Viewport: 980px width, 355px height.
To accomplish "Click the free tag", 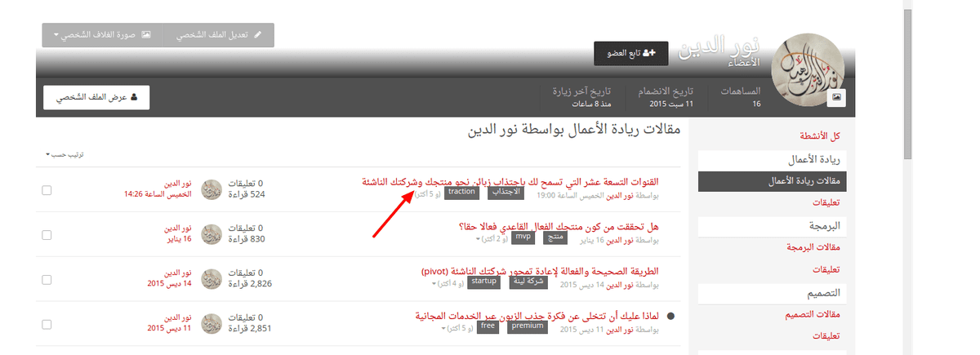I will coord(488,328).
